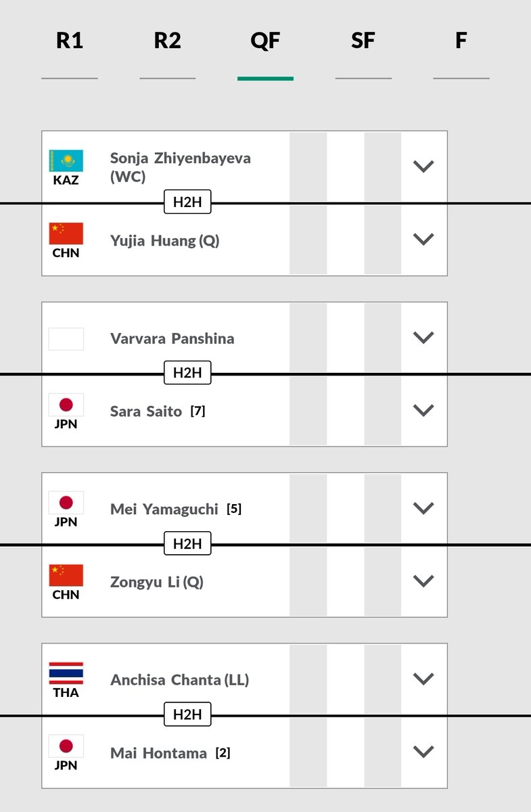Click the Thailand flag icon
The image size is (531, 812).
pyautogui.click(x=66, y=673)
